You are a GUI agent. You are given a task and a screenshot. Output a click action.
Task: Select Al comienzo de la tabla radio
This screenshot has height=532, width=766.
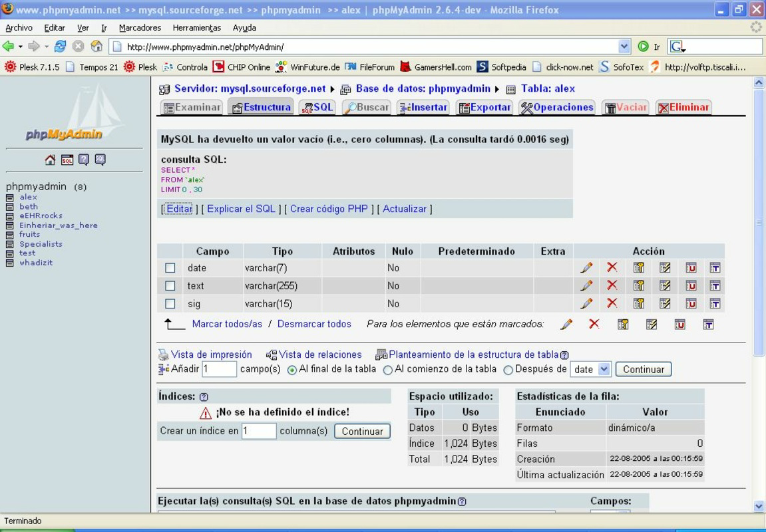click(388, 370)
